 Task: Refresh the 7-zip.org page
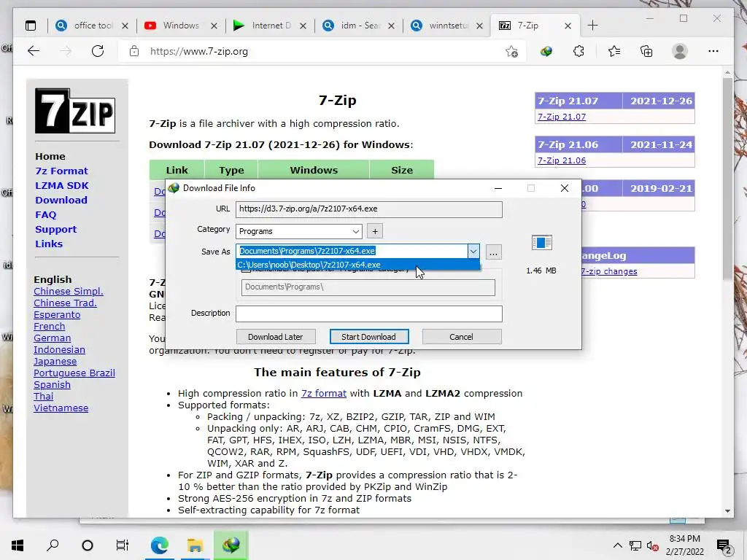tap(98, 52)
